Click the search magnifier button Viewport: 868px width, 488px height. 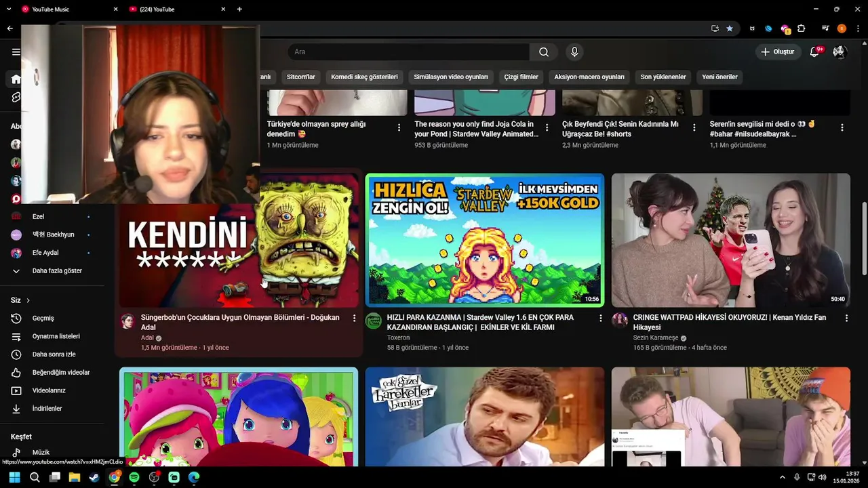(544, 52)
